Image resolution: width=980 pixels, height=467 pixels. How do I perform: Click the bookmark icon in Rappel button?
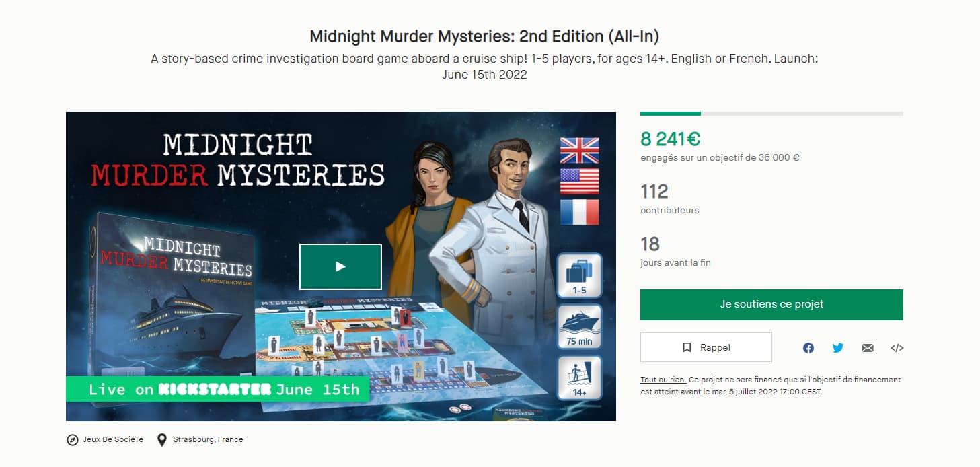coord(687,348)
